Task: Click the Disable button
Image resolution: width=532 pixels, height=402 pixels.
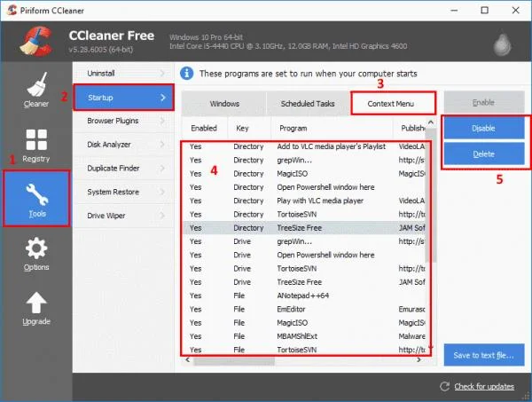Action: [x=484, y=129]
